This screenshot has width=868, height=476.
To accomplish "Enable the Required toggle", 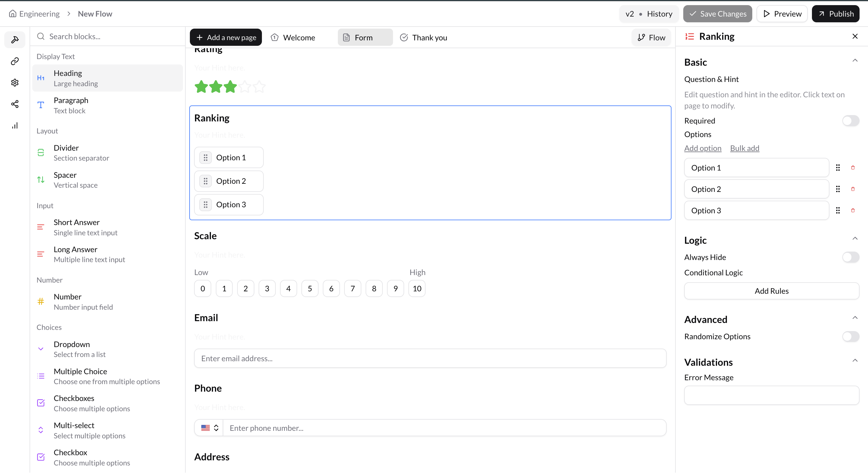I will [x=851, y=121].
